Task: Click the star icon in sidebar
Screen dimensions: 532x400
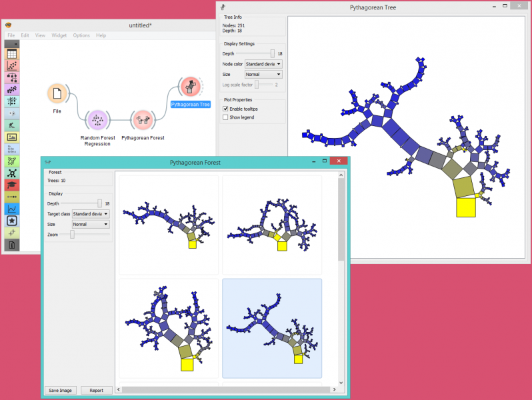Action: tap(11, 221)
